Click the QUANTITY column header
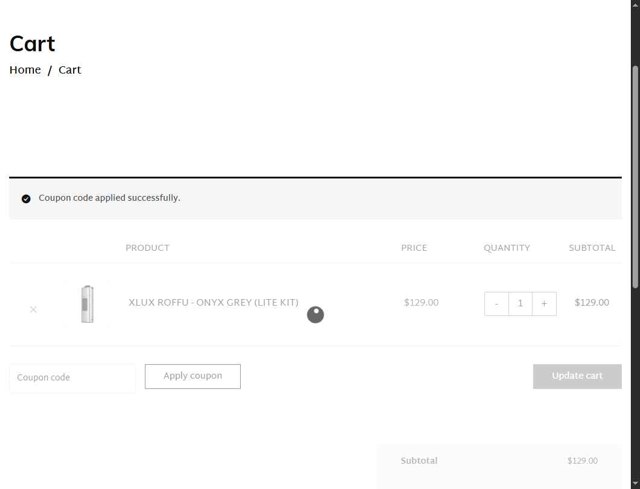Image resolution: width=640 pixels, height=489 pixels. 507,248
